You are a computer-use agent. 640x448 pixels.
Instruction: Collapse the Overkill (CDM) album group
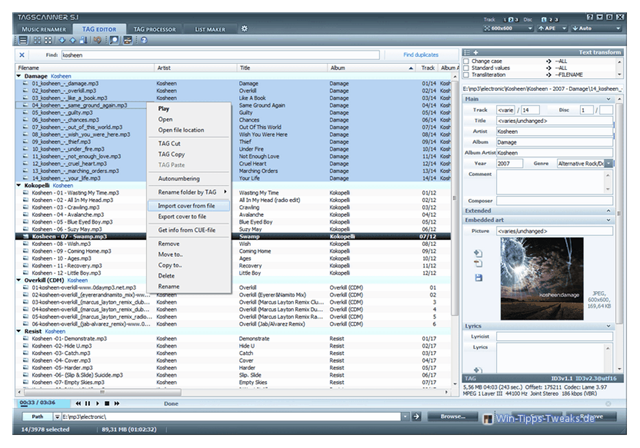coord(18,280)
